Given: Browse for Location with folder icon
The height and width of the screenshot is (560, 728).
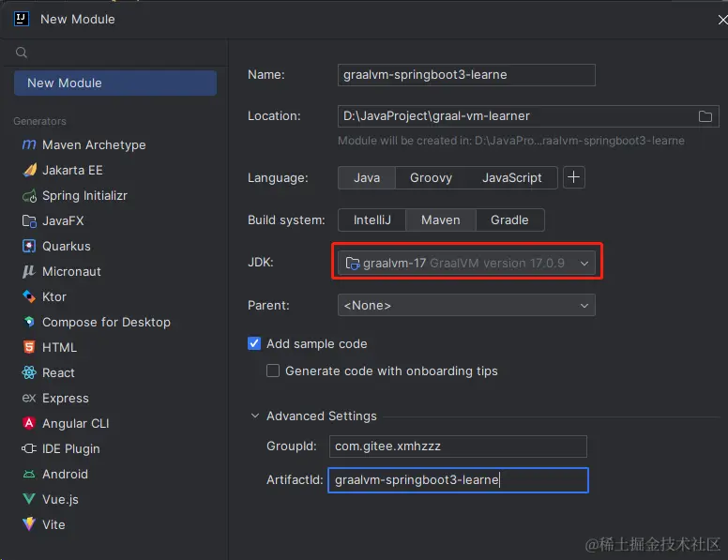Looking at the screenshot, I should [x=705, y=116].
